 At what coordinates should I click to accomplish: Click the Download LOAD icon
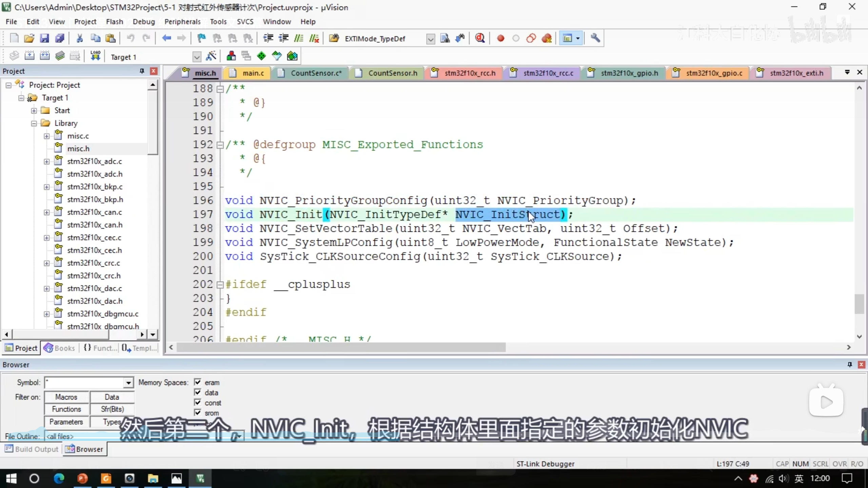click(95, 56)
